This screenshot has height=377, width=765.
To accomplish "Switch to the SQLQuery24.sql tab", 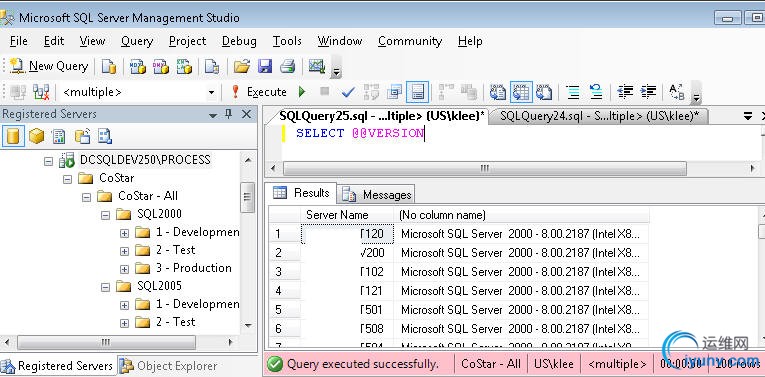I will click(599, 116).
